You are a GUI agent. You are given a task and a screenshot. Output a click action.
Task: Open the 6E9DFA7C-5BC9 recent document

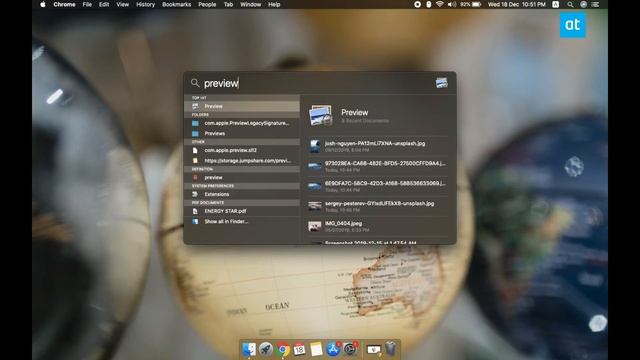[x=378, y=186]
